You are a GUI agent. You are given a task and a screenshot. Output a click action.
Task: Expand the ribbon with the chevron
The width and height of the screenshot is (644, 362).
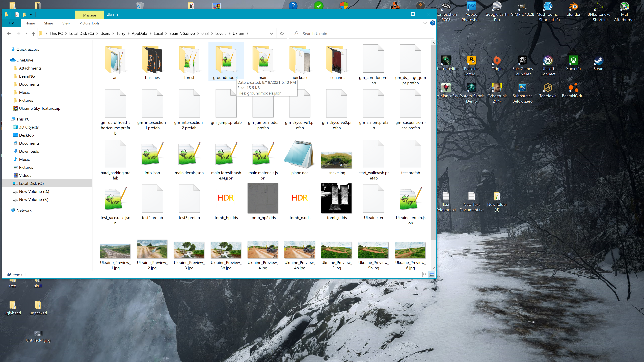(x=425, y=23)
